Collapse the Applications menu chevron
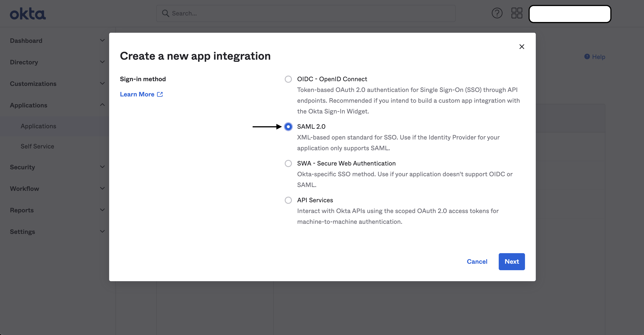 [102, 105]
